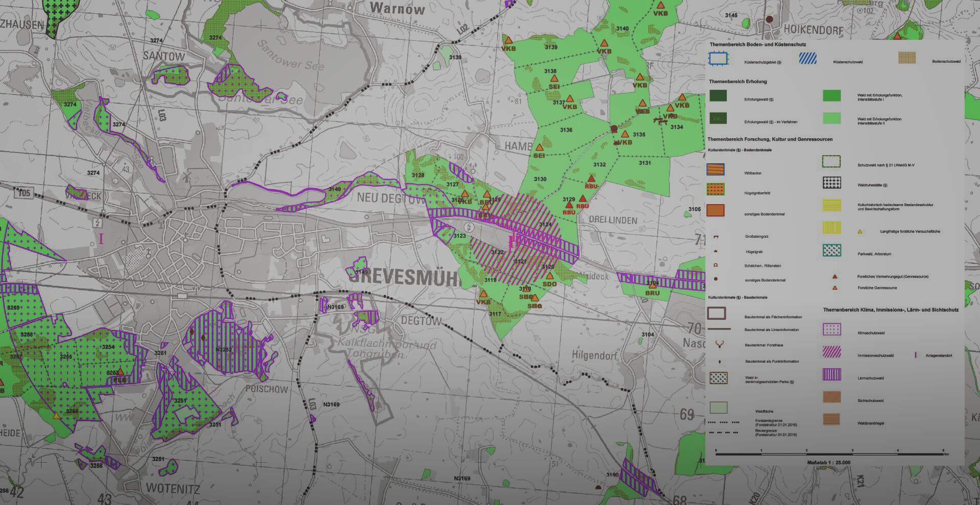This screenshot has width=980, height=505.
Task: Select the Sichtschutzwald orange-hatched legend symbol
Action: click(831, 397)
